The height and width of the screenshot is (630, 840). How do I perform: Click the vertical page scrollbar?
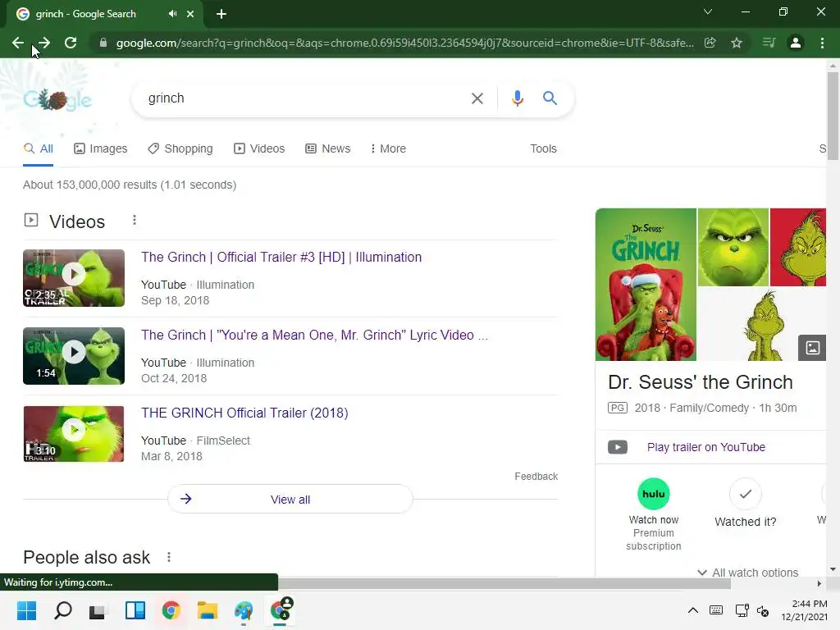pyautogui.click(x=833, y=116)
